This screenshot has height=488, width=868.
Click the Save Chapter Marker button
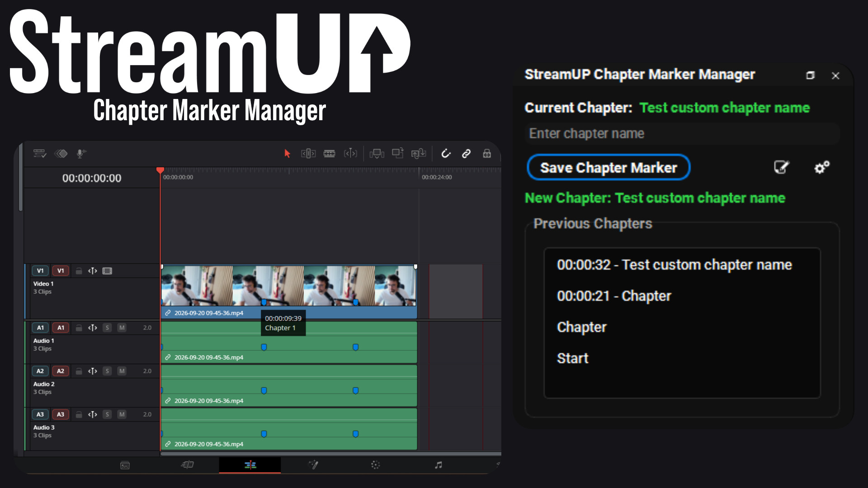coord(609,168)
